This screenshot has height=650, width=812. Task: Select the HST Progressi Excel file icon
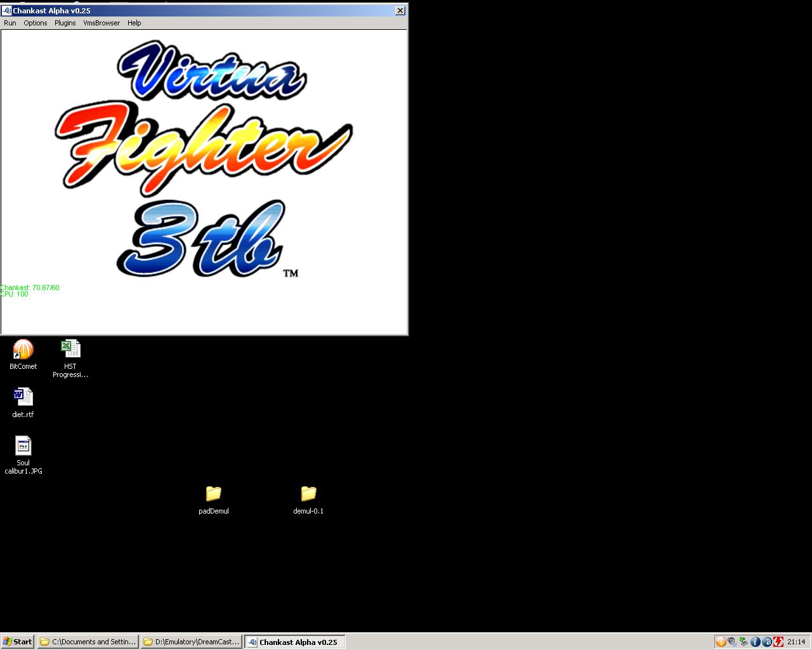(x=70, y=350)
